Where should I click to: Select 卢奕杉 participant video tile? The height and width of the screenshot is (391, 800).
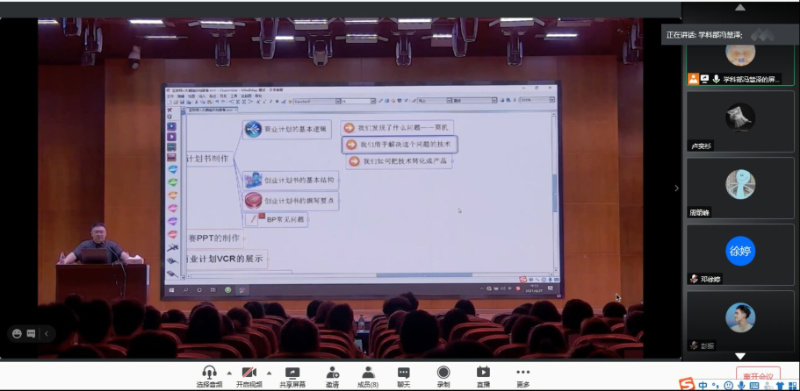tap(740, 121)
